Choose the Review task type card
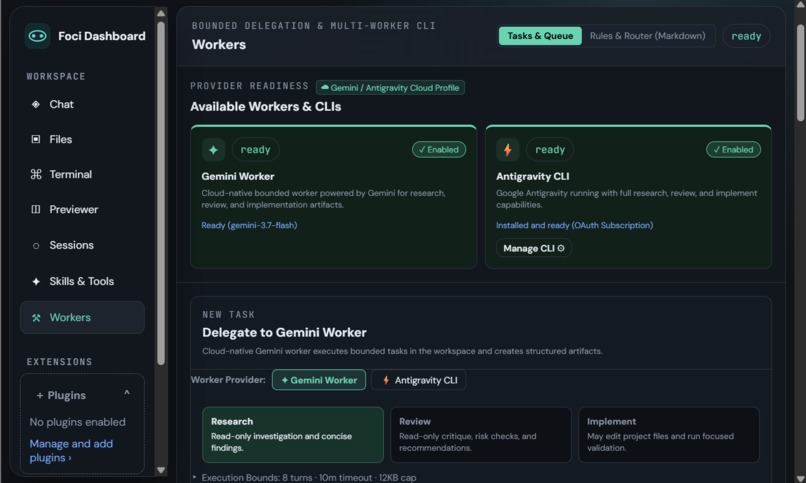This screenshot has width=806, height=483. tap(481, 435)
